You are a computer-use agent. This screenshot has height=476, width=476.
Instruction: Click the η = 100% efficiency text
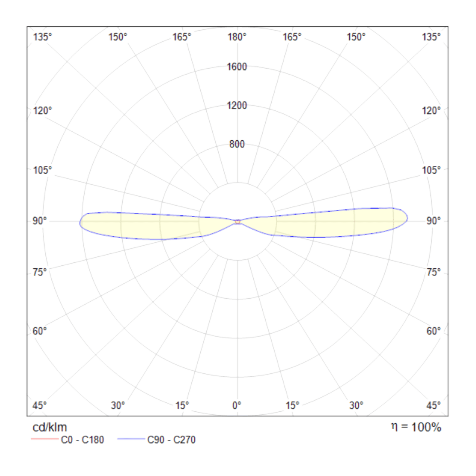(416, 427)
